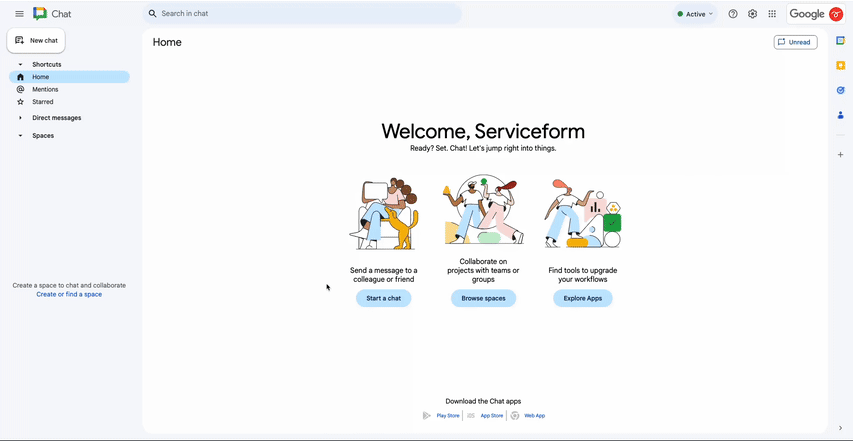
Task: Open the Settings gear icon
Action: [752, 14]
